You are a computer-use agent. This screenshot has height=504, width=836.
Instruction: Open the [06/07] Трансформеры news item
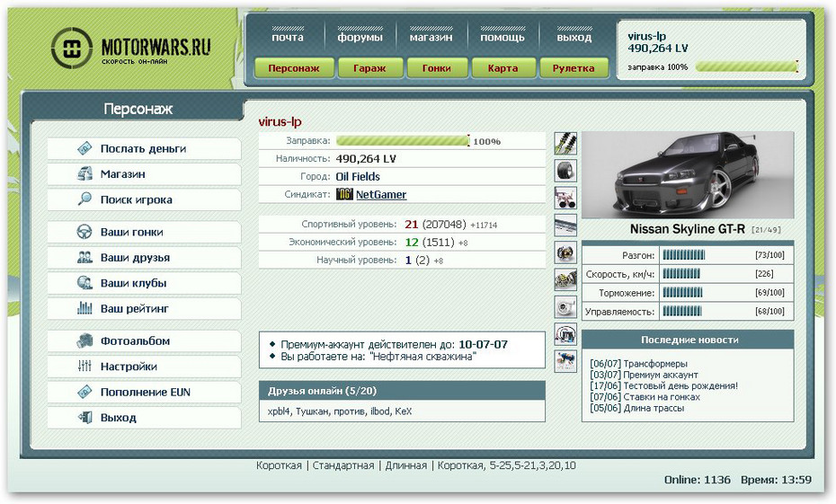tap(639, 363)
